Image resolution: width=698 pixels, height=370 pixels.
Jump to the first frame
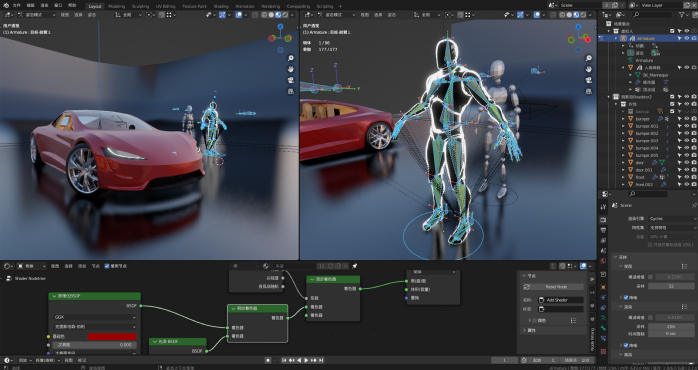[284, 360]
